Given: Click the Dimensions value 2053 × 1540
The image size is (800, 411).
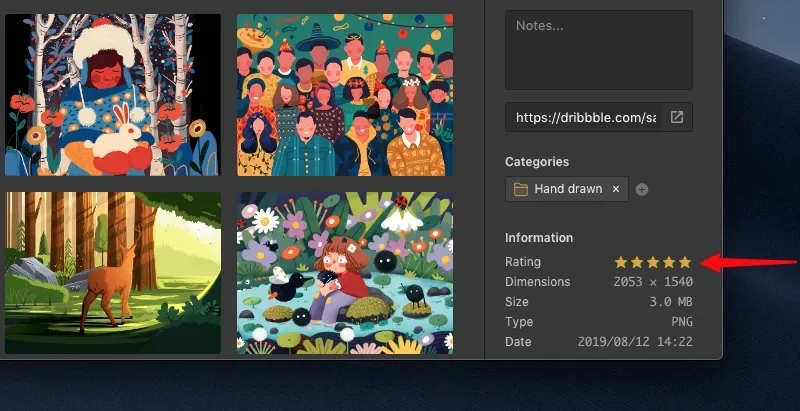Looking at the screenshot, I should coord(653,282).
